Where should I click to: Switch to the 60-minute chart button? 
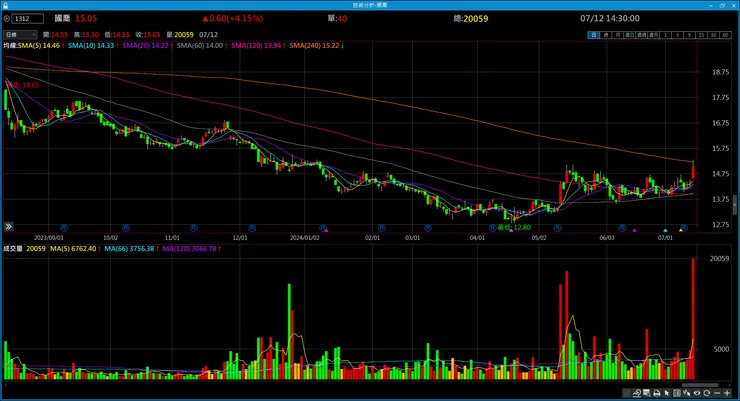pyautogui.click(x=725, y=35)
